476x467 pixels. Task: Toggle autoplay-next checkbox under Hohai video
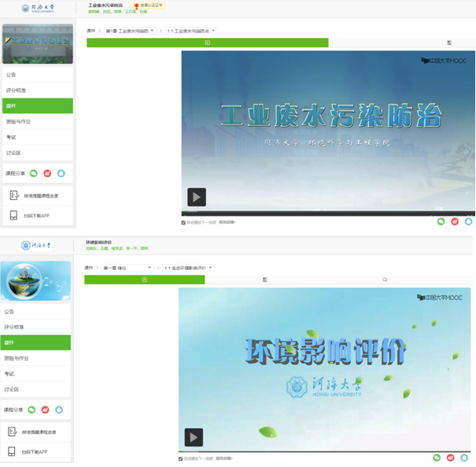(181, 459)
